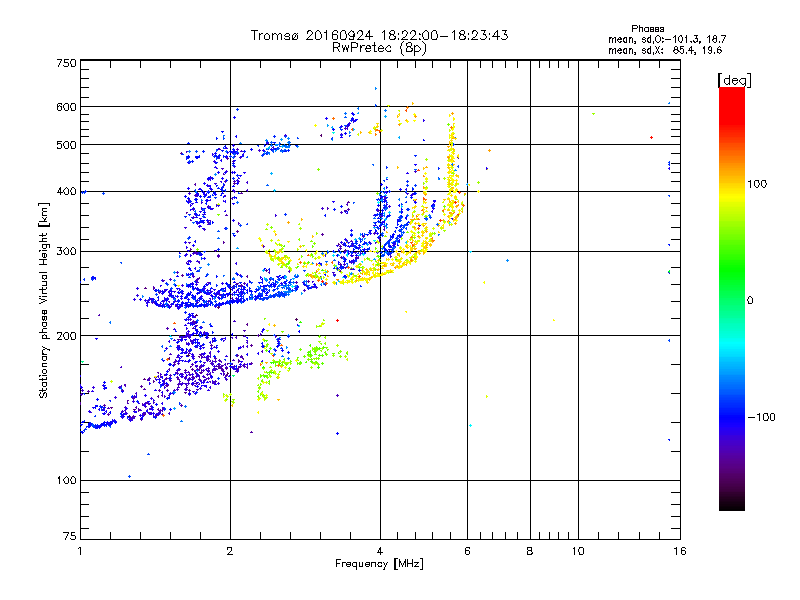
Task: Select the 'RwPretec (8p)' subtitle
Action: pos(379,48)
